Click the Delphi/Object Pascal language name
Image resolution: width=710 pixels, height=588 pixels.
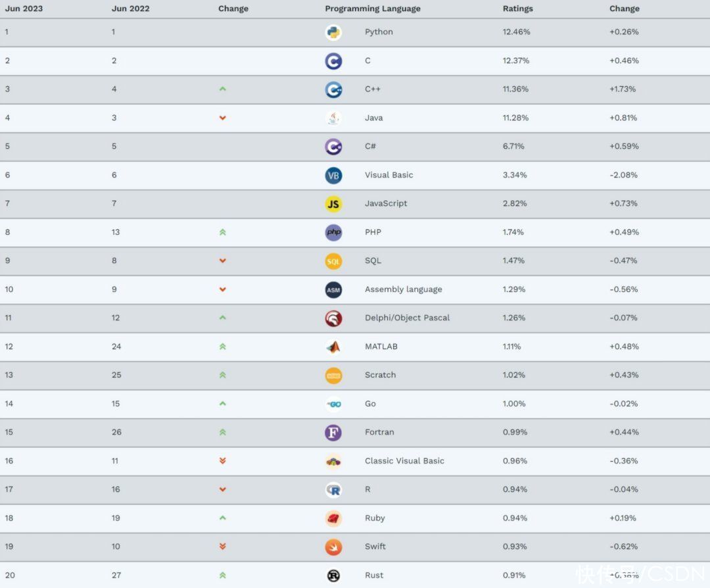tap(407, 318)
